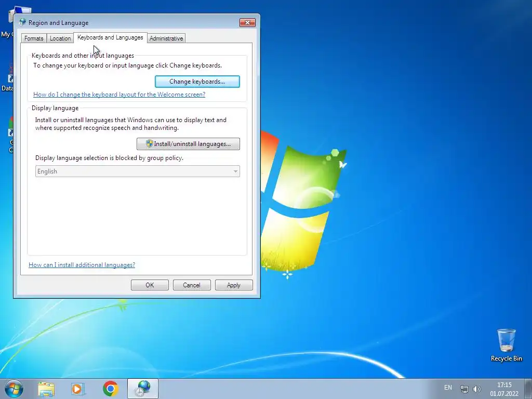Close the Region and Language dialog
The width and height of the screenshot is (532, 399).
pyautogui.click(x=247, y=22)
